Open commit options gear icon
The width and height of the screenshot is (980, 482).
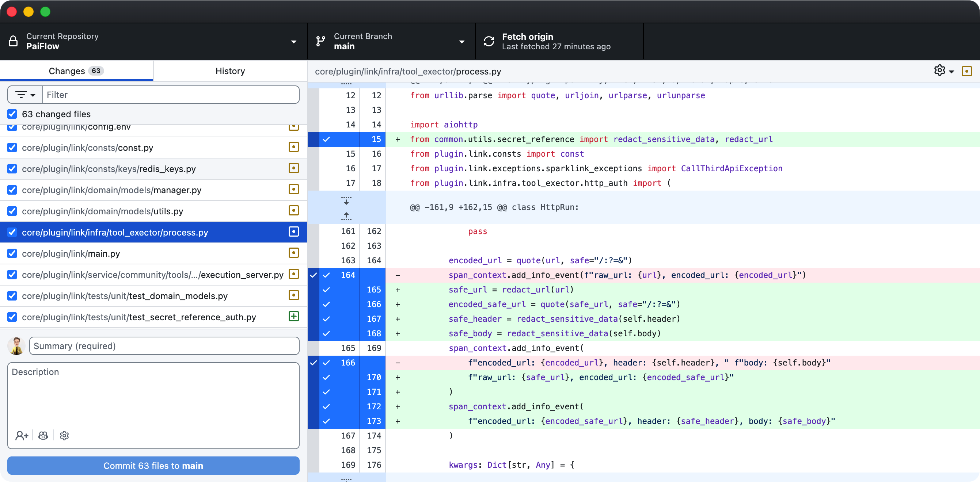64,436
